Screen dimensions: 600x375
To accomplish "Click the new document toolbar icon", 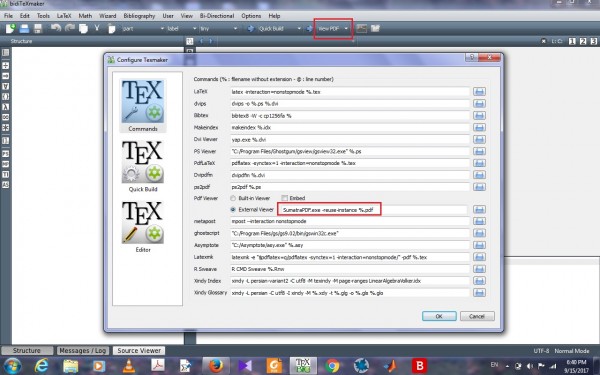I will [11, 28].
